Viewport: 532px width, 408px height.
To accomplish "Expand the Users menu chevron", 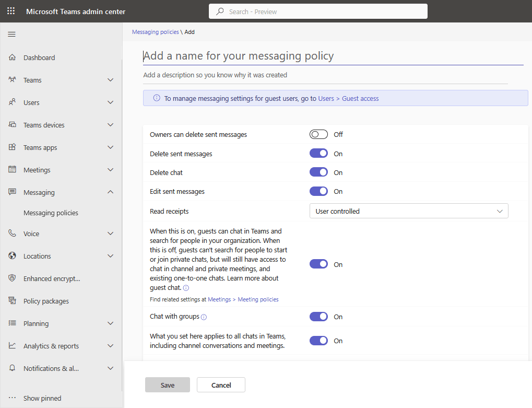I will click(110, 102).
